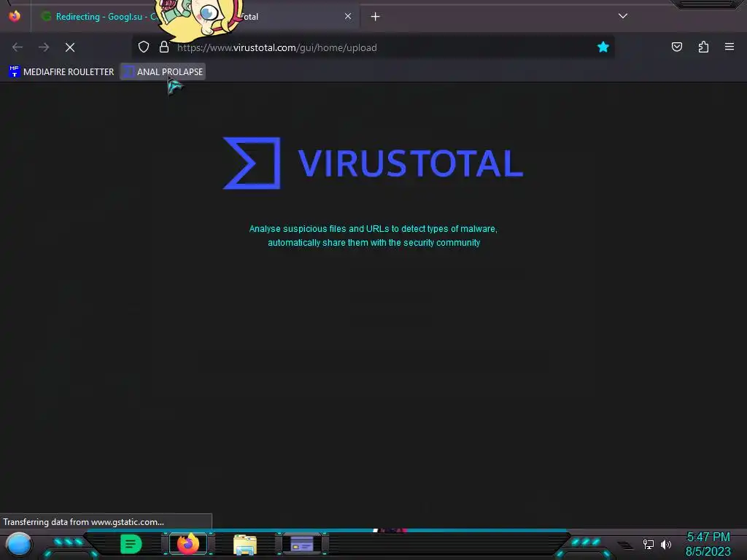Click the Firefox View icon at tab strip
Screen dimensions: 747x560
(15, 16)
